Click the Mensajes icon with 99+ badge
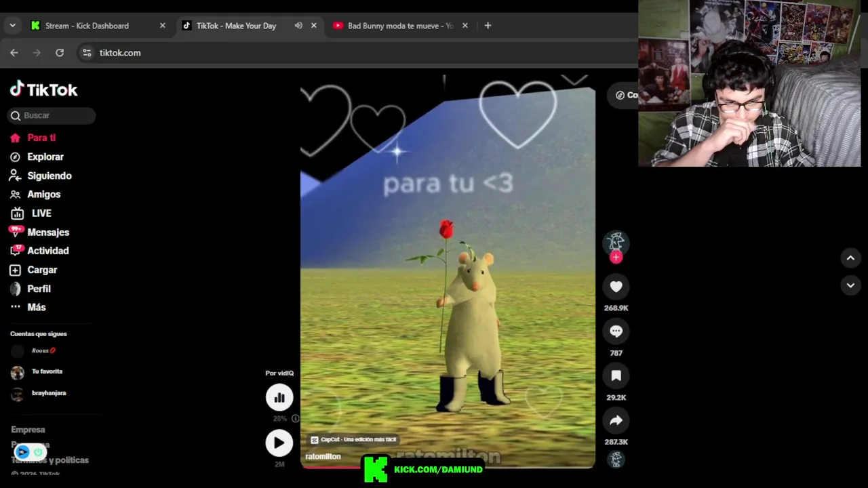Screen dimensions: 868x488 click(x=16, y=232)
